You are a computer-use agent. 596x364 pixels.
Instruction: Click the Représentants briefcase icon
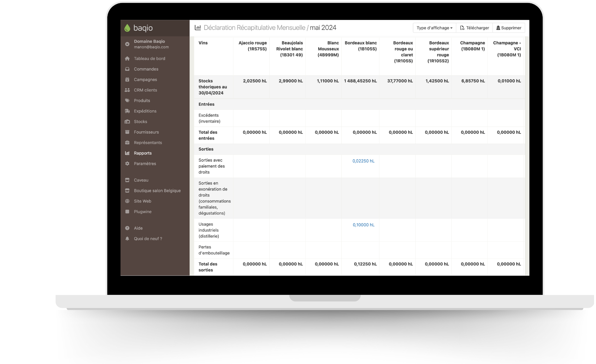(x=127, y=143)
